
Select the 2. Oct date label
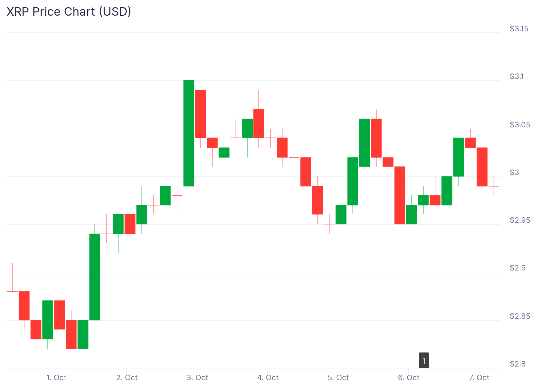(127, 378)
